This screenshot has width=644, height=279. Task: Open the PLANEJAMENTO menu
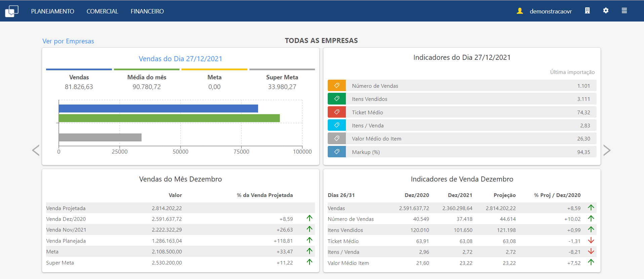click(x=52, y=11)
